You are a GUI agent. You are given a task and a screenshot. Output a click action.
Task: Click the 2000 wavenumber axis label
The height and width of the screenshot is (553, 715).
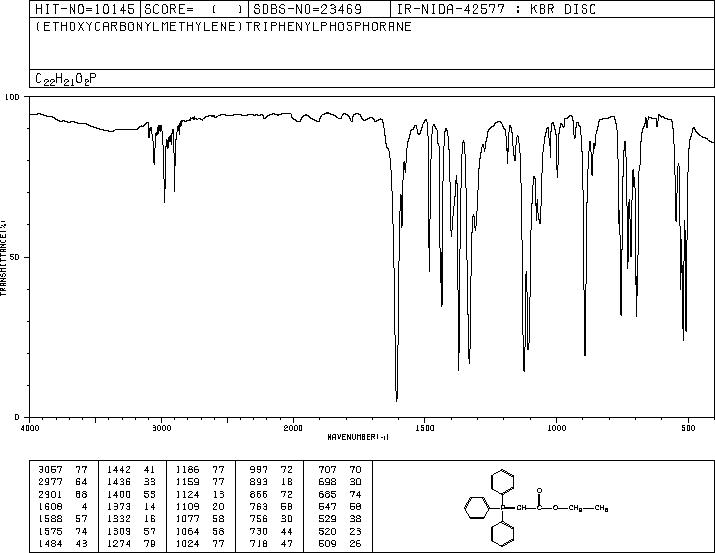click(293, 428)
